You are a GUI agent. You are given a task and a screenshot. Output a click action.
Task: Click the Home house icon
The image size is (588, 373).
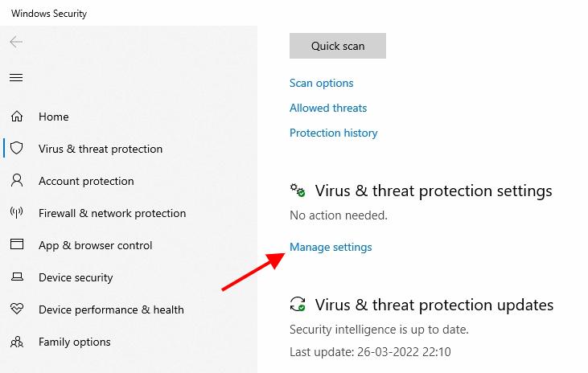pyautogui.click(x=17, y=117)
